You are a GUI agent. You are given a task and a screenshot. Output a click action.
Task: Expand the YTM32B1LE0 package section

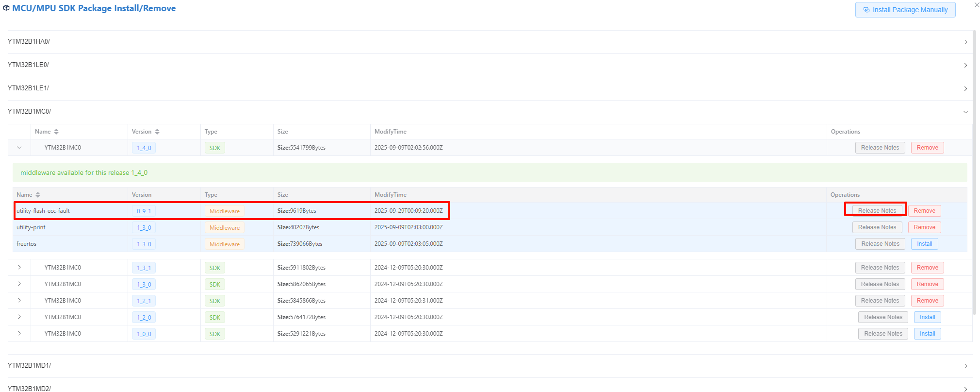pos(965,65)
